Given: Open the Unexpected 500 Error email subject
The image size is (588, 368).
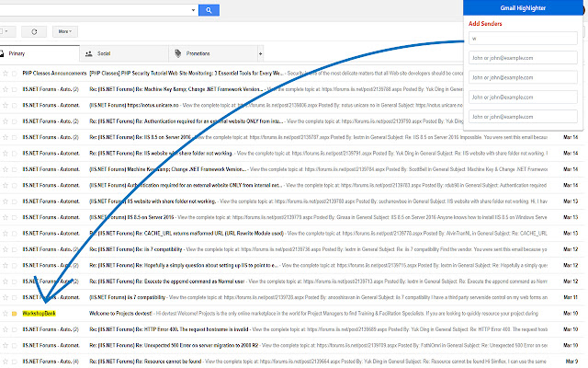Looking at the screenshot, I should (174, 345).
